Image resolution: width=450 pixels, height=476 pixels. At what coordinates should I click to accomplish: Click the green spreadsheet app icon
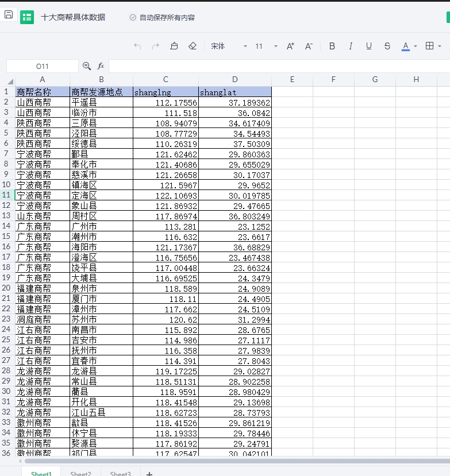27,17
